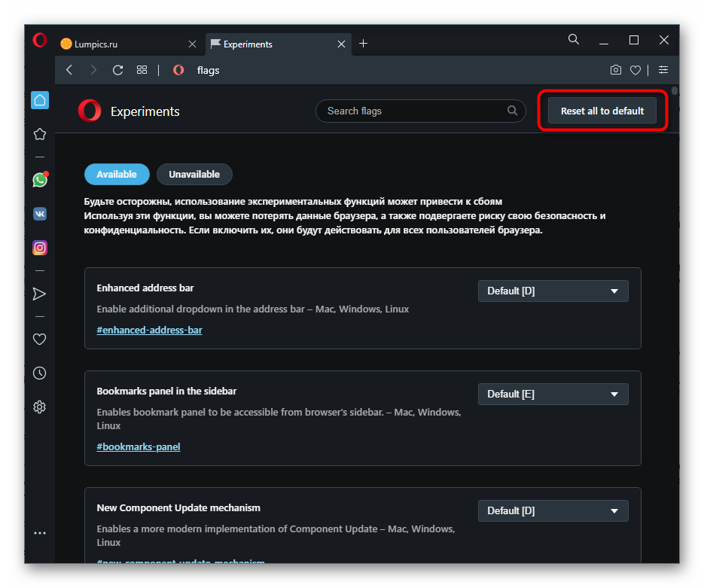Open Speed Dial start page grid
The image size is (704, 588).
(x=142, y=70)
